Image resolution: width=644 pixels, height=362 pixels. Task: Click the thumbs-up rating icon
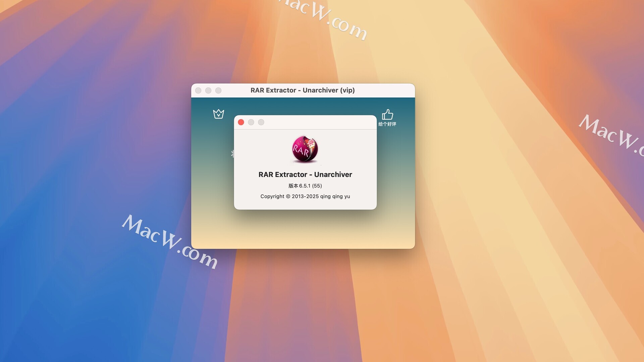click(387, 114)
